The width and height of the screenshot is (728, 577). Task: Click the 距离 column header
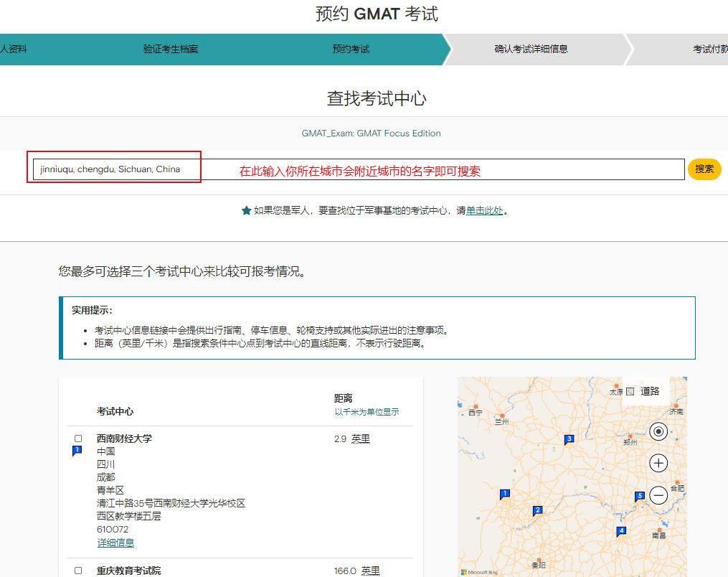(343, 398)
